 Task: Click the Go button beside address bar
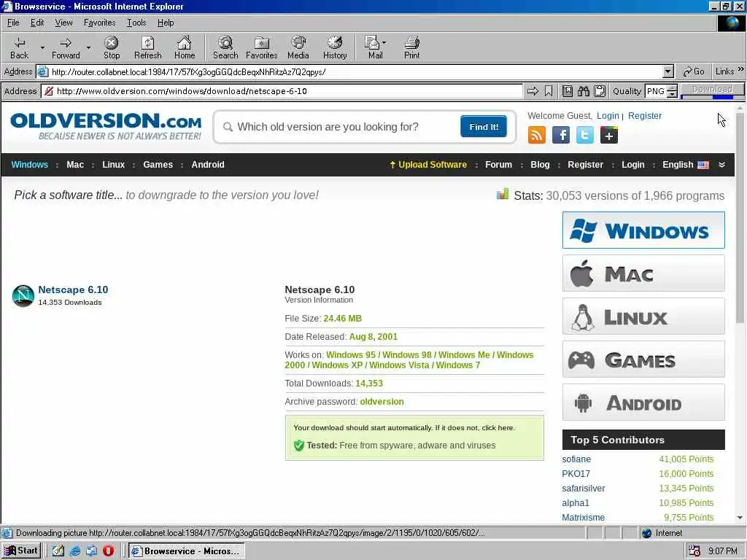(694, 71)
